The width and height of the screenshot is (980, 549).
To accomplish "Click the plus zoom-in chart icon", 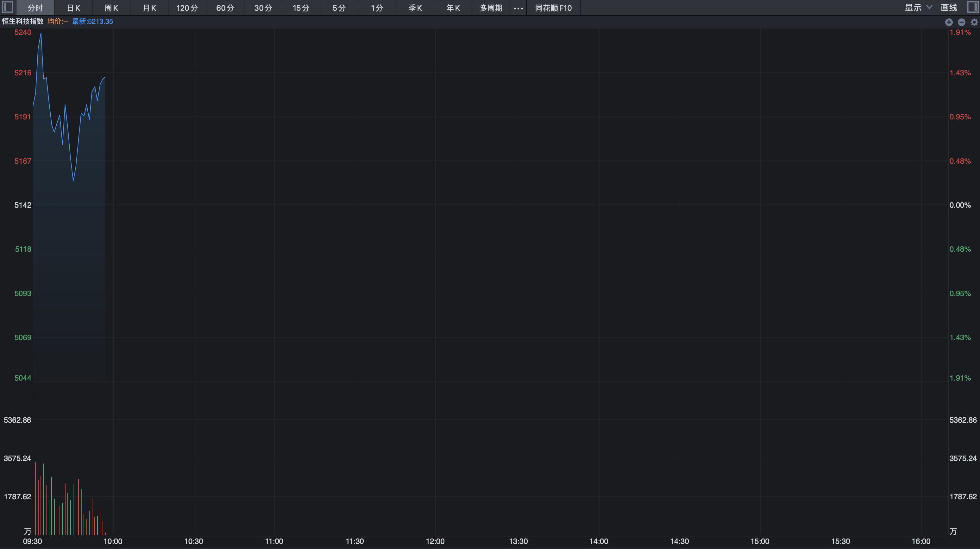I will 949,22.
